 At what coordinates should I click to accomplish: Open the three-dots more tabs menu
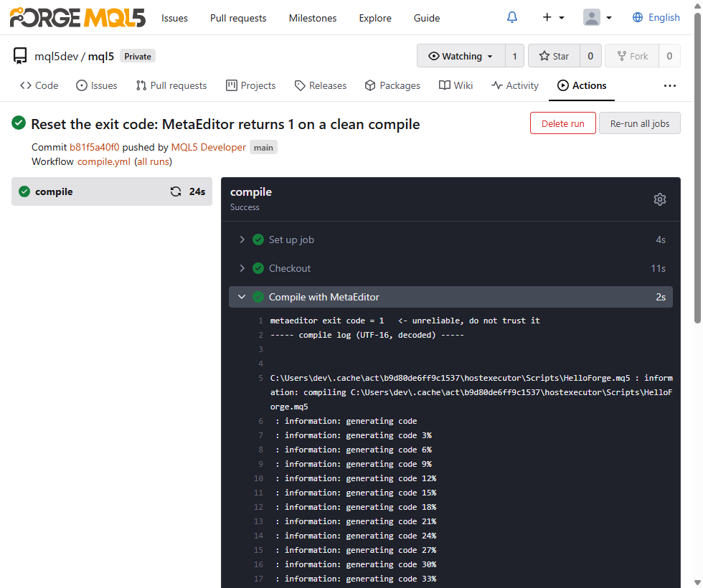point(669,85)
